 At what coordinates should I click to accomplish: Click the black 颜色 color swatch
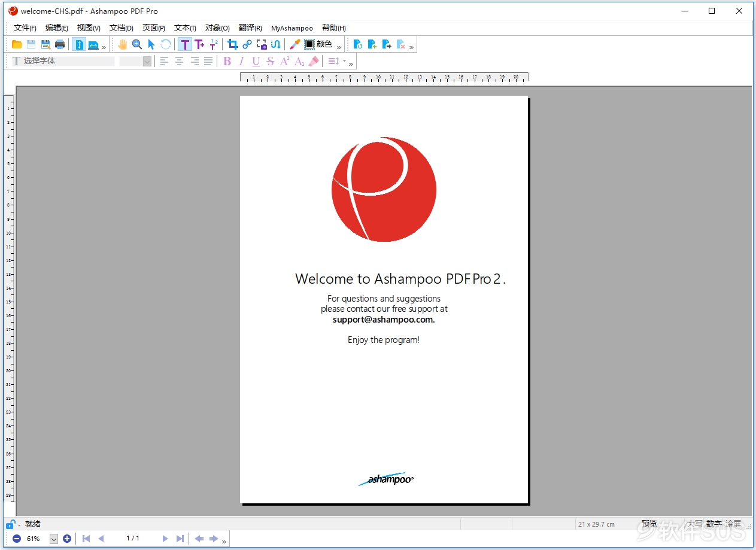[309, 44]
